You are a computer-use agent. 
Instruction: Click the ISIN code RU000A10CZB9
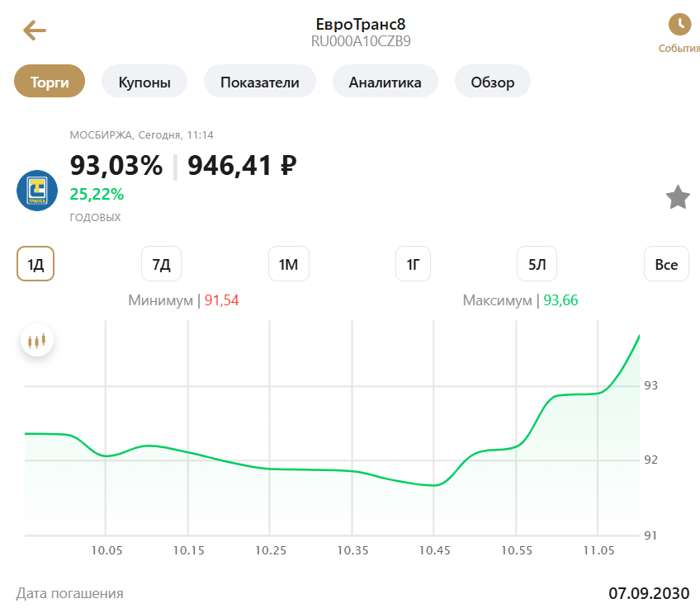click(x=361, y=41)
